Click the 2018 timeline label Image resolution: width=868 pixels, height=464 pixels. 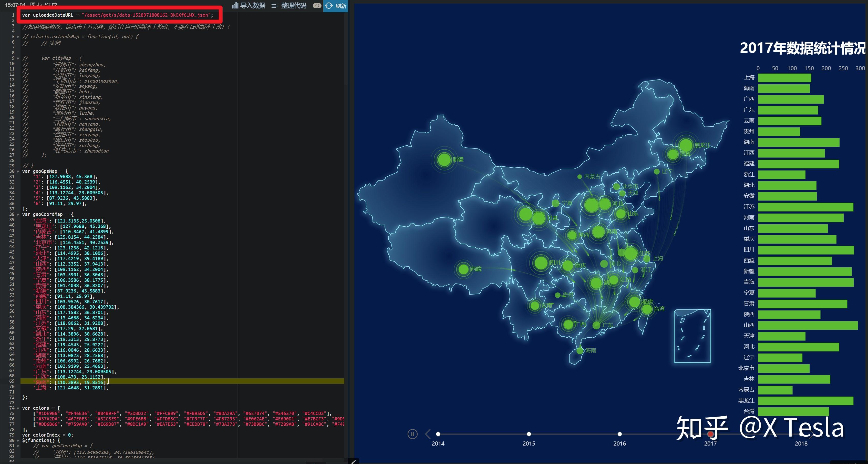point(801,443)
